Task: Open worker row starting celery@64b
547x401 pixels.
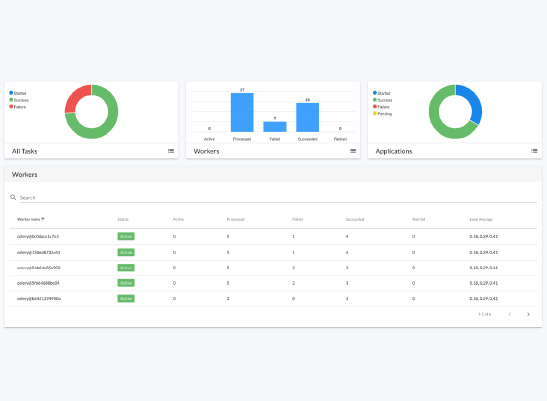Action: [x=273, y=268]
